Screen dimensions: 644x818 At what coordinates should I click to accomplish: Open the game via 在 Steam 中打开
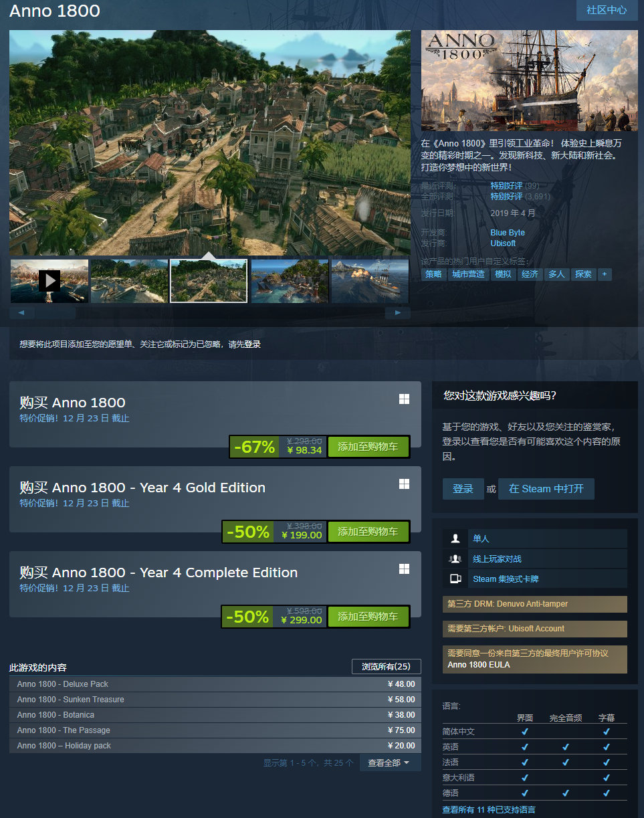pos(546,488)
